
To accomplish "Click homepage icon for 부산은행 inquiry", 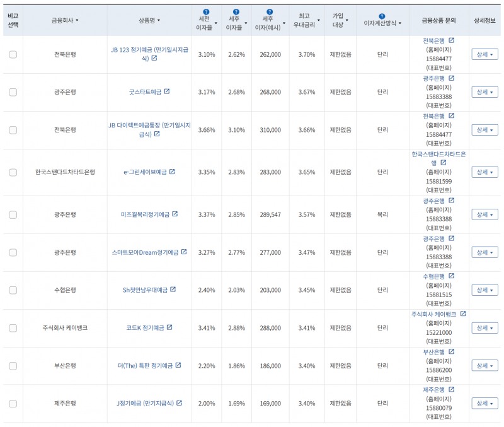I will coord(451,352).
